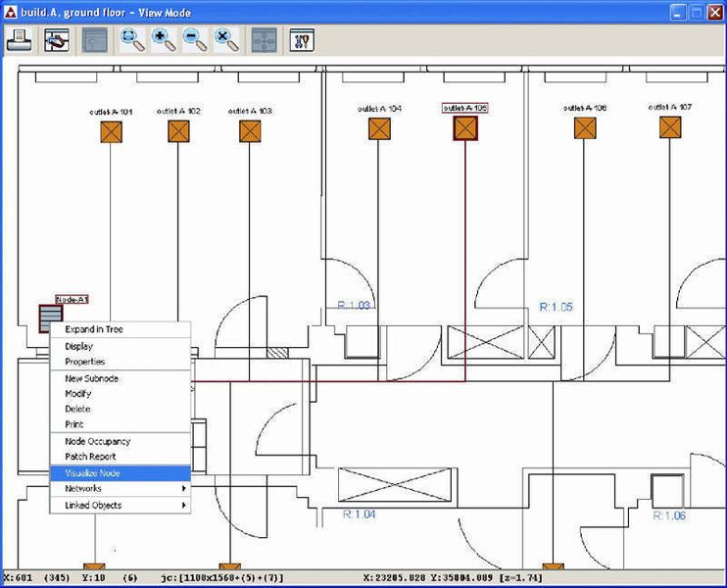This screenshot has height=588, width=727.
Task: Select the zoom-to-fit magnifier tool
Action: tap(132, 40)
